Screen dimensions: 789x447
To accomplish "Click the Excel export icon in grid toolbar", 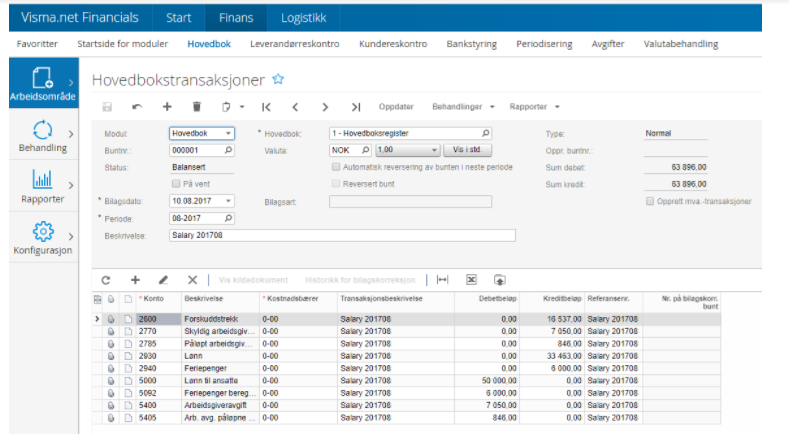I will pos(471,280).
